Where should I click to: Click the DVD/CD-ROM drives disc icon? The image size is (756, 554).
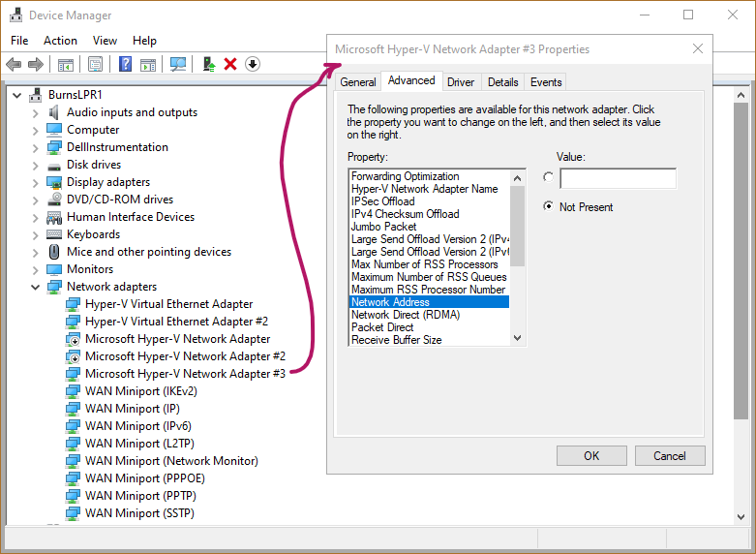coord(54,200)
